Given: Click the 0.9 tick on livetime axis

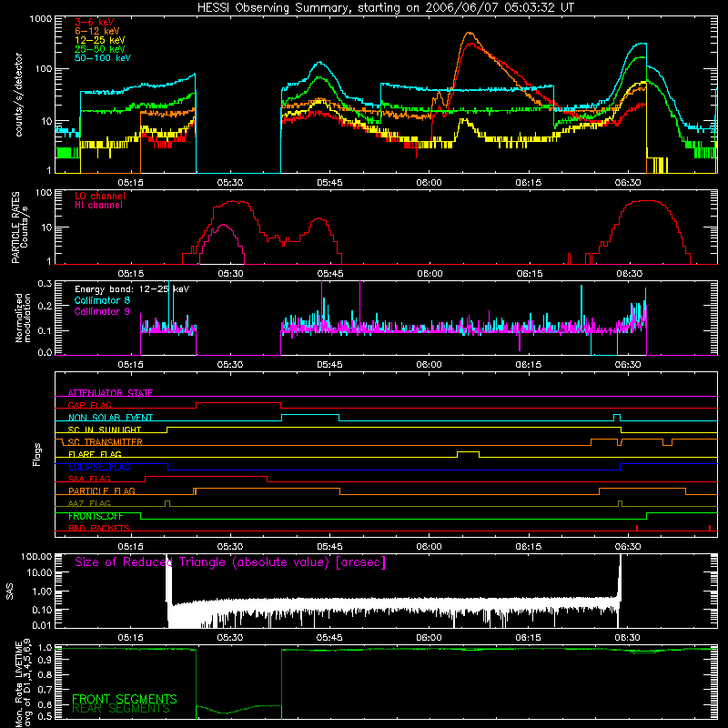Looking at the screenshot, I should click(45, 660).
